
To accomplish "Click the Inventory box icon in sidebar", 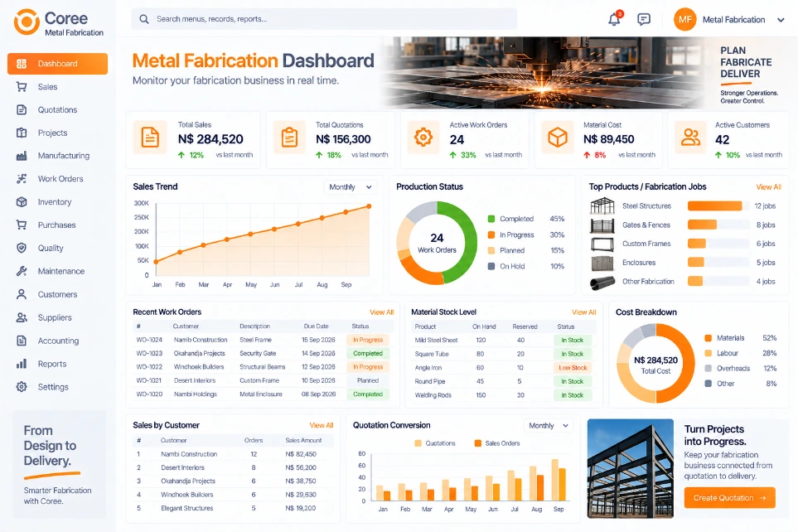I will point(22,202).
